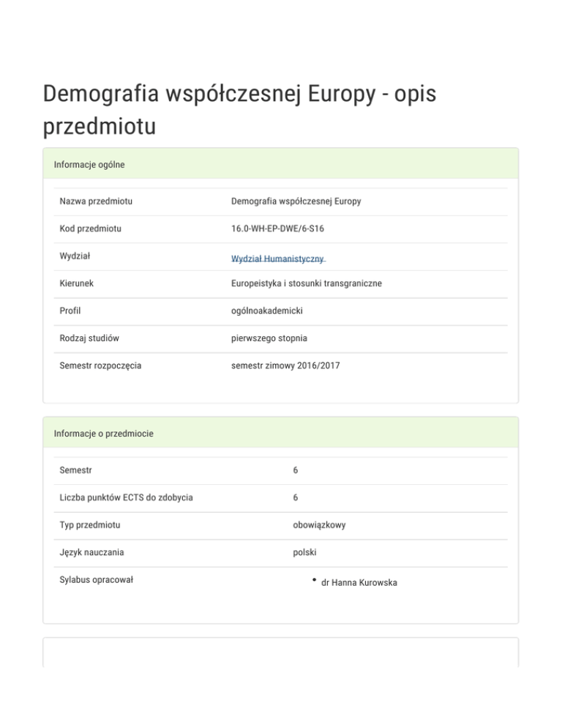This screenshot has height=728, width=562.
Task: Click the Liczba punktów ECTS label
Action: [126, 498]
